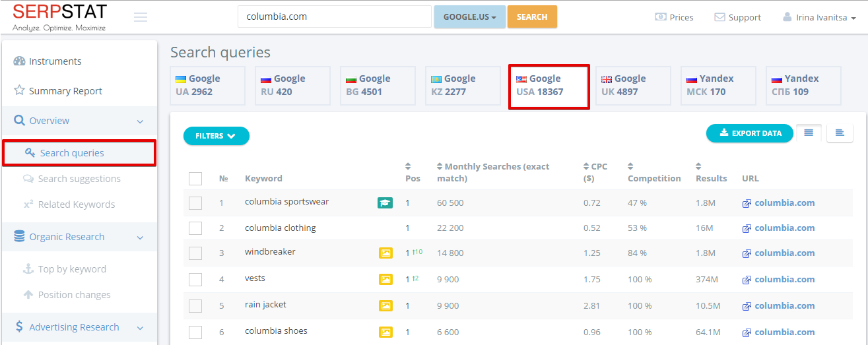Click the Organic Research database icon
The height and width of the screenshot is (345, 868).
point(19,236)
